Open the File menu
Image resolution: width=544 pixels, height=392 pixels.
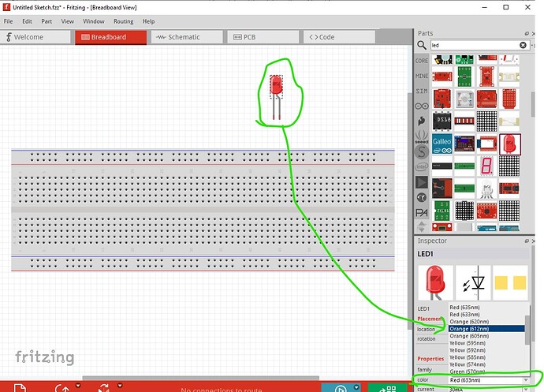click(x=9, y=21)
